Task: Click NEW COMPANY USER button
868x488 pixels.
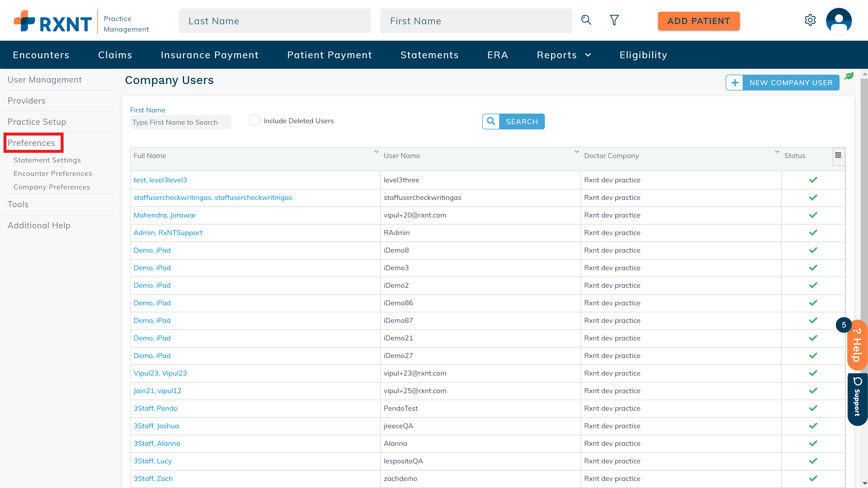Action: pyautogui.click(x=782, y=83)
